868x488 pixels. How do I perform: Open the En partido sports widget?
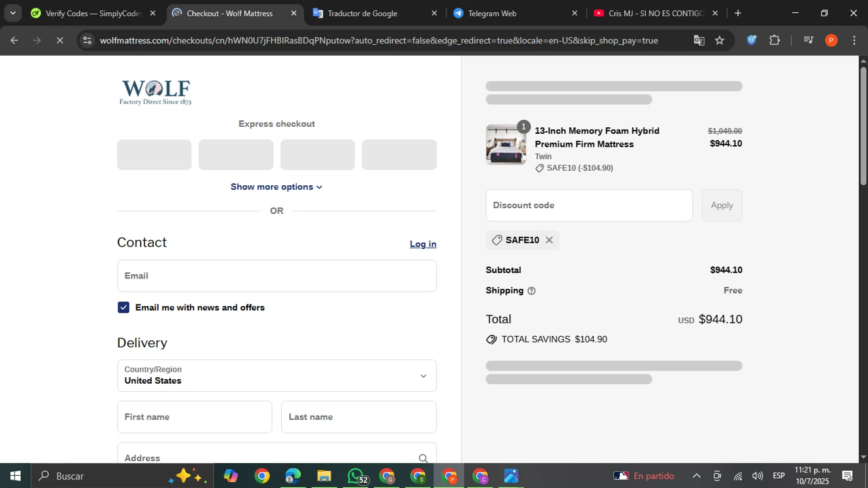(644, 476)
